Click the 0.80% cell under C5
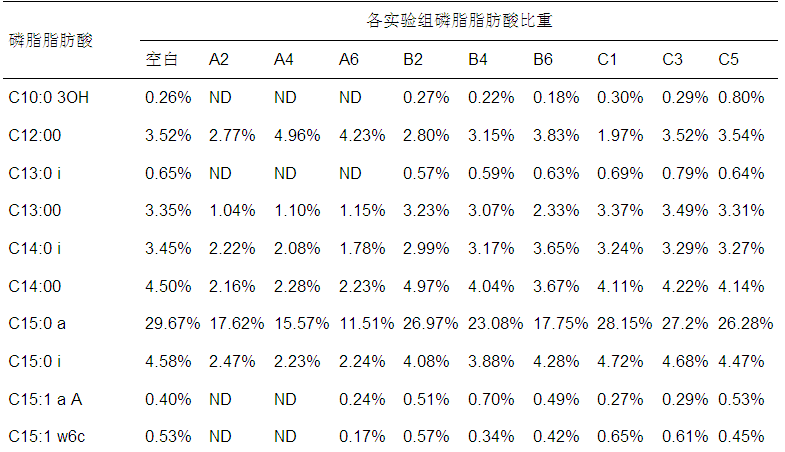Image resolution: width=785 pixels, height=452 pixels. click(741, 98)
